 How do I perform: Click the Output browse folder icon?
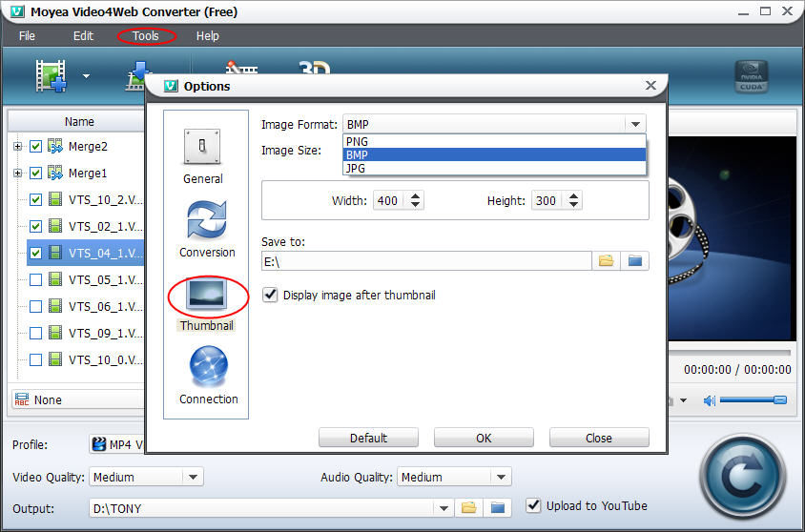468,508
